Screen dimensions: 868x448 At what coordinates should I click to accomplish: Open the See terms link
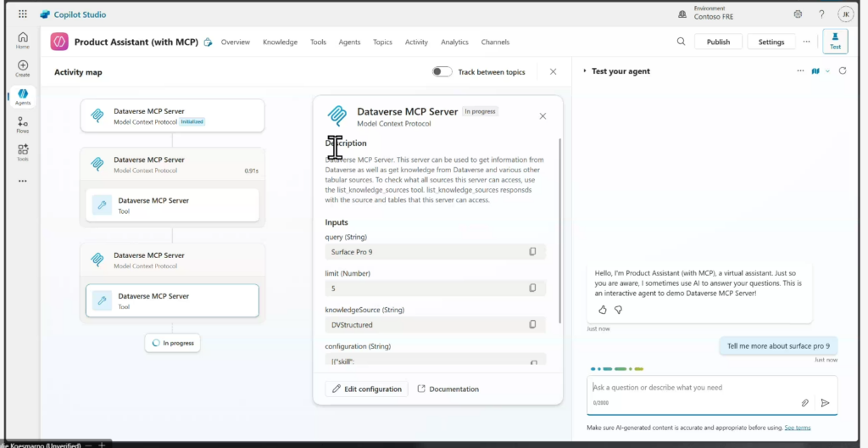coord(798,428)
